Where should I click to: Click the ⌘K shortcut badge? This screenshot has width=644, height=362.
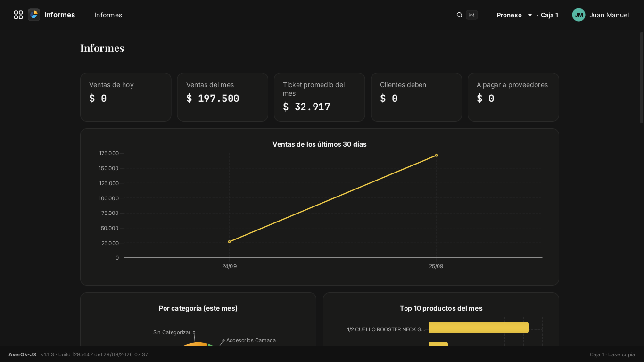[x=471, y=15]
